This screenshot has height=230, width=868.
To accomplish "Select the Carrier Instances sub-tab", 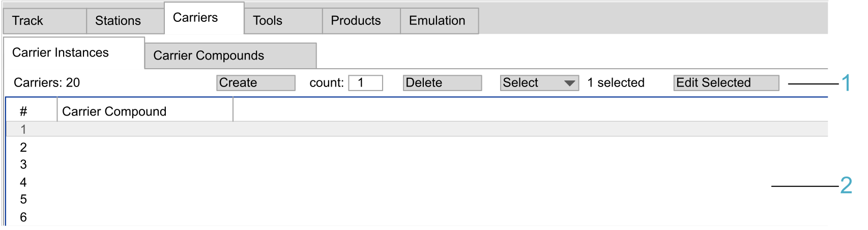I will tap(73, 53).
